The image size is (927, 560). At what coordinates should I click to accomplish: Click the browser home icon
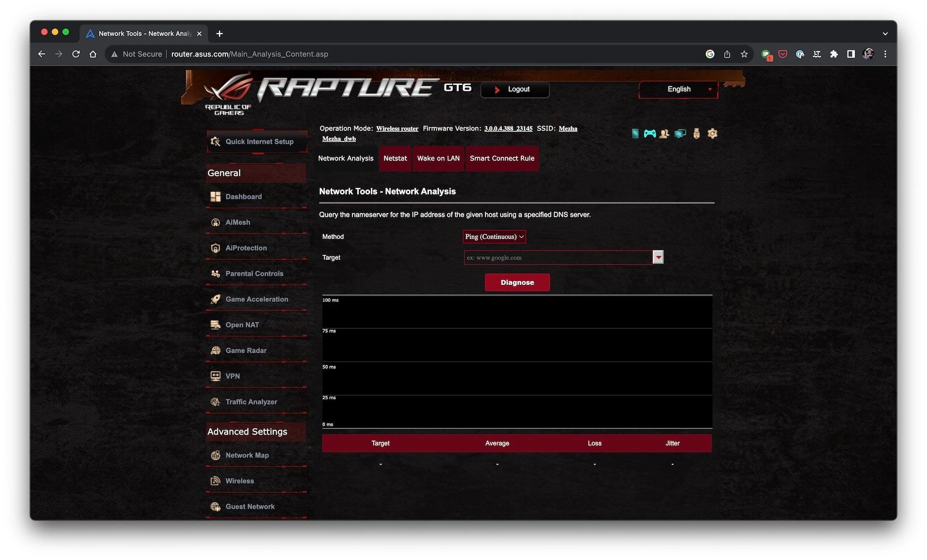[93, 54]
